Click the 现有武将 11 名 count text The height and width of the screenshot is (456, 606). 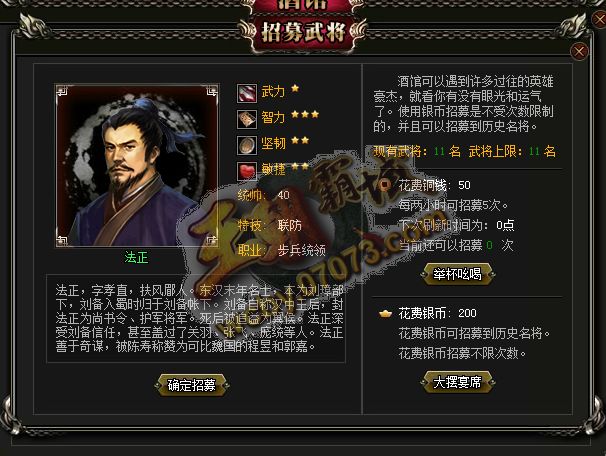point(417,151)
